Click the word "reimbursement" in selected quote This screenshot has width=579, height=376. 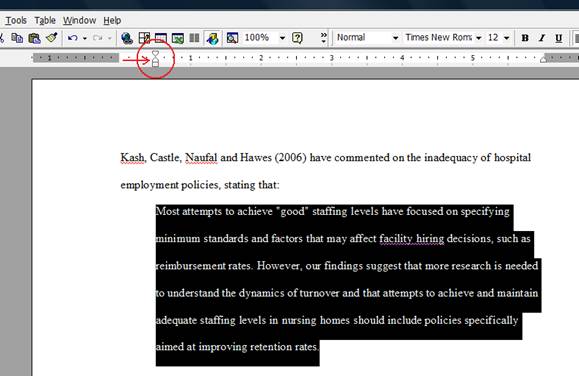(x=190, y=266)
